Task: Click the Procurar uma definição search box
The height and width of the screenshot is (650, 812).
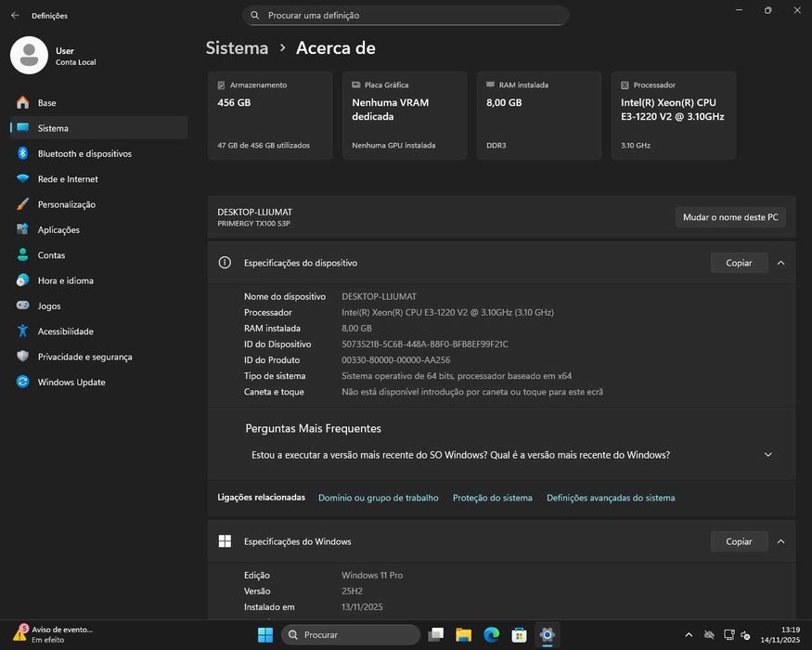Action: 406,16
